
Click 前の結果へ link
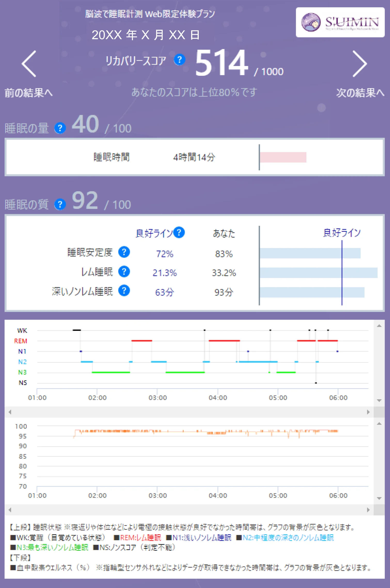pos(29,93)
